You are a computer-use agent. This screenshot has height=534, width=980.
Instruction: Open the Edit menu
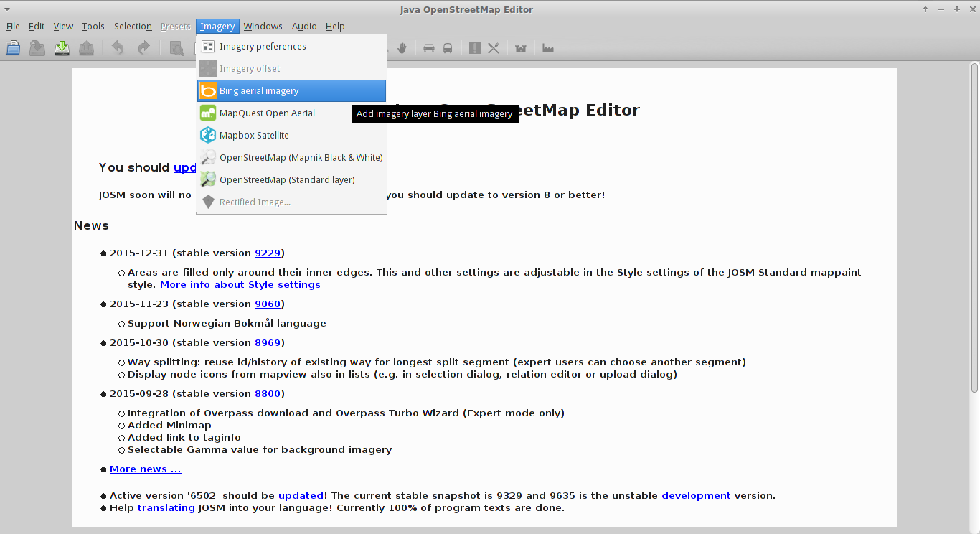pyautogui.click(x=37, y=26)
